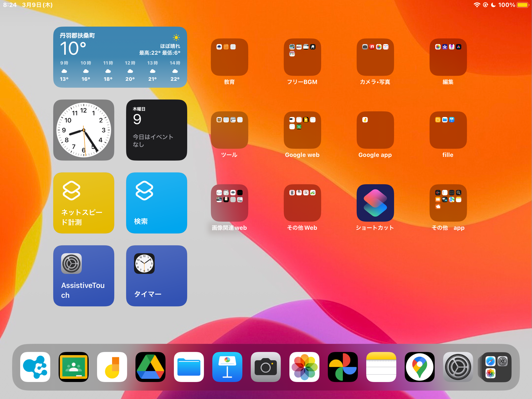Open Google Maps in the dock

(419, 367)
